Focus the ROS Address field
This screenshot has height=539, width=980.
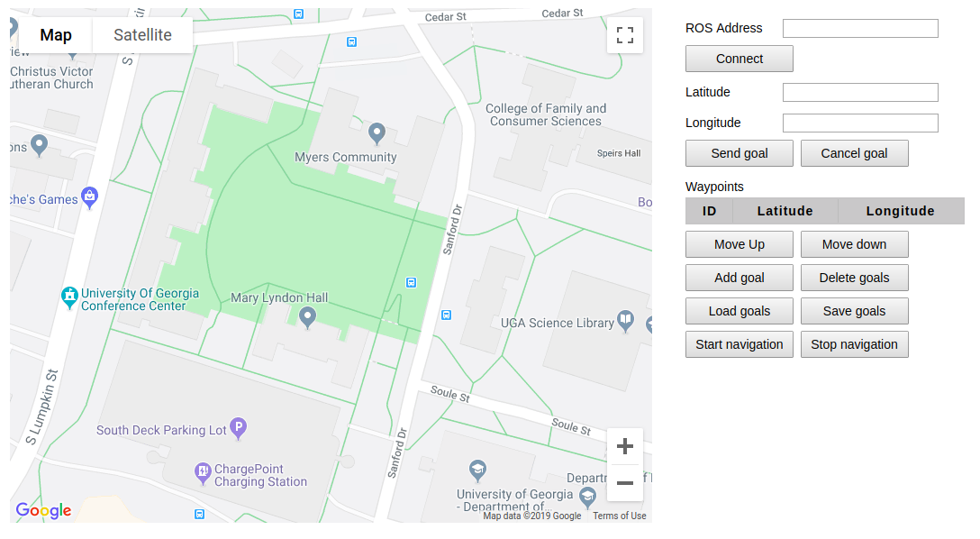pyautogui.click(x=860, y=28)
